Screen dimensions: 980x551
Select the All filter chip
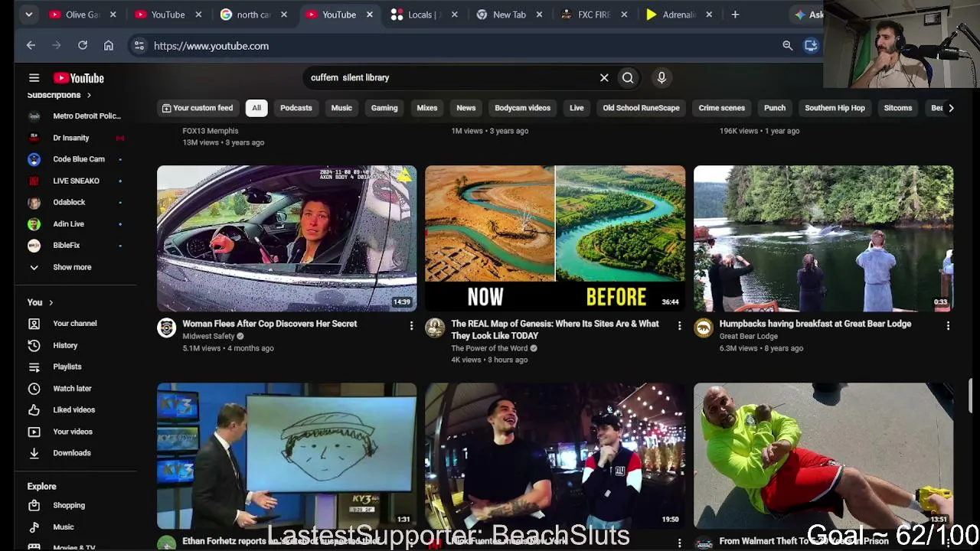[256, 108]
